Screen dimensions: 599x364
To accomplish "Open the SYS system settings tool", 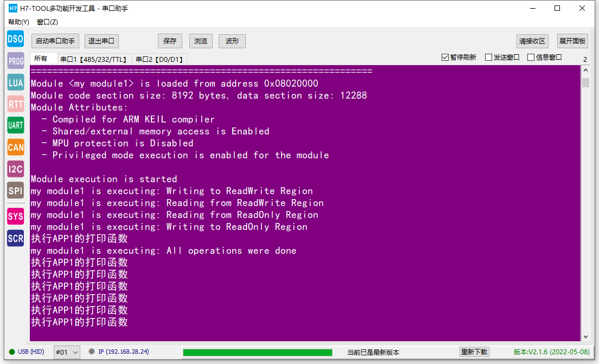I will [x=16, y=216].
